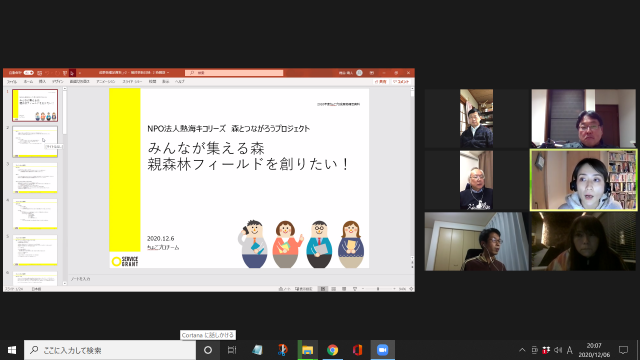Open the 挿入 ribbon tab
The width and height of the screenshot is (640, 360).
42,82
